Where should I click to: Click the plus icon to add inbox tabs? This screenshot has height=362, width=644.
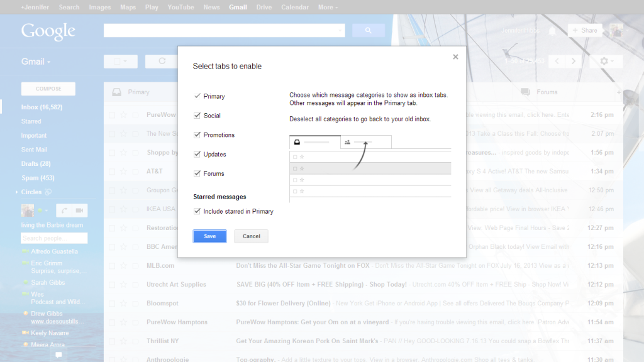click(x=619, y=92)
